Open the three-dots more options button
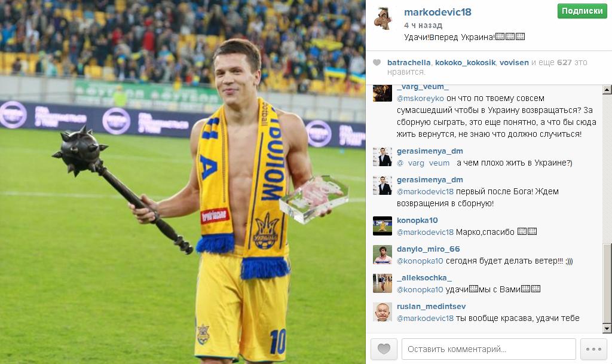 coord(593,349)
